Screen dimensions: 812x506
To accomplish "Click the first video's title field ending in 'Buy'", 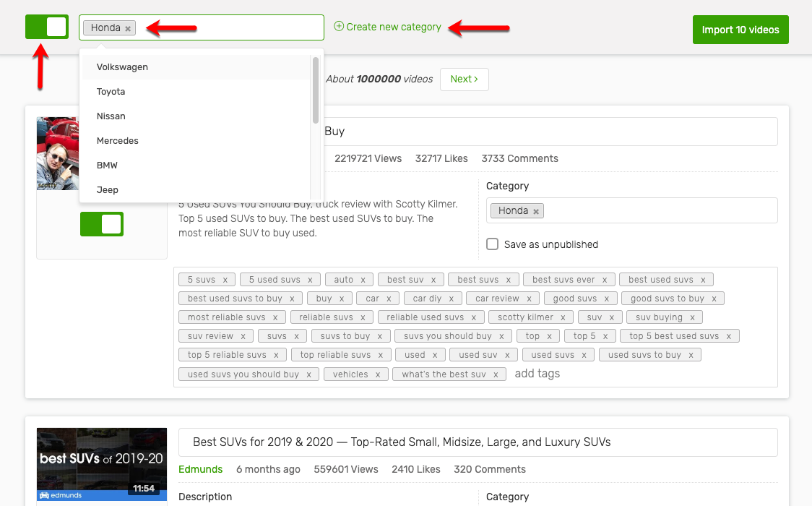I will pyautogui.click(x=550, y=132).
